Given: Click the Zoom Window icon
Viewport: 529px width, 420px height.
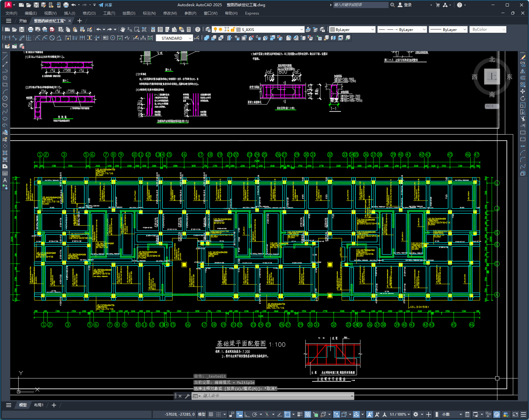Looking at the screenshot, I should [x=137, y=29].
